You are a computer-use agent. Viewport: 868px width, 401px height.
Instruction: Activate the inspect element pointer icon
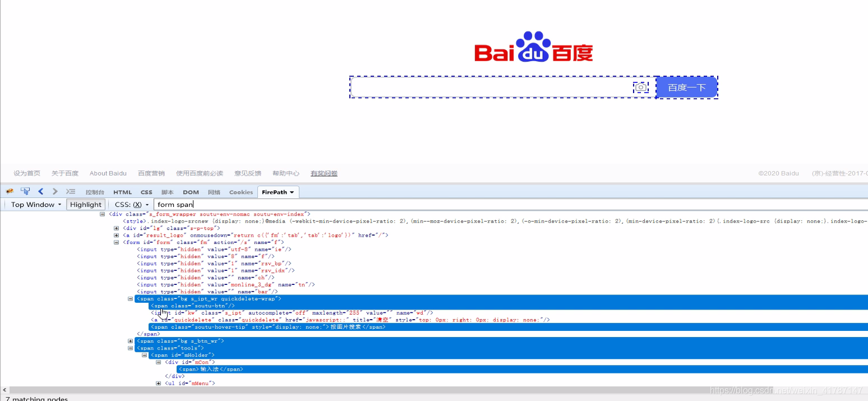click(25, 192)
